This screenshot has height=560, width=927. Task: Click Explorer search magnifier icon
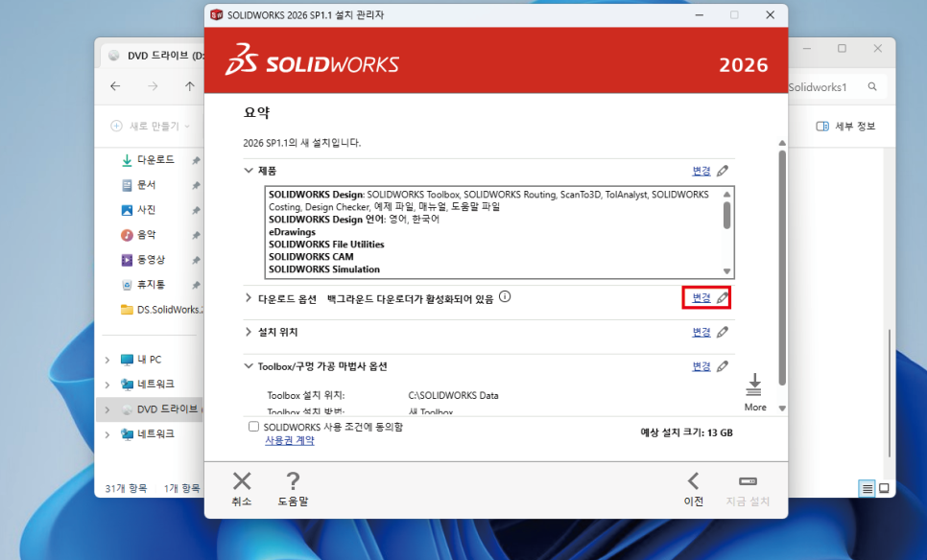[x=872, y=86]
